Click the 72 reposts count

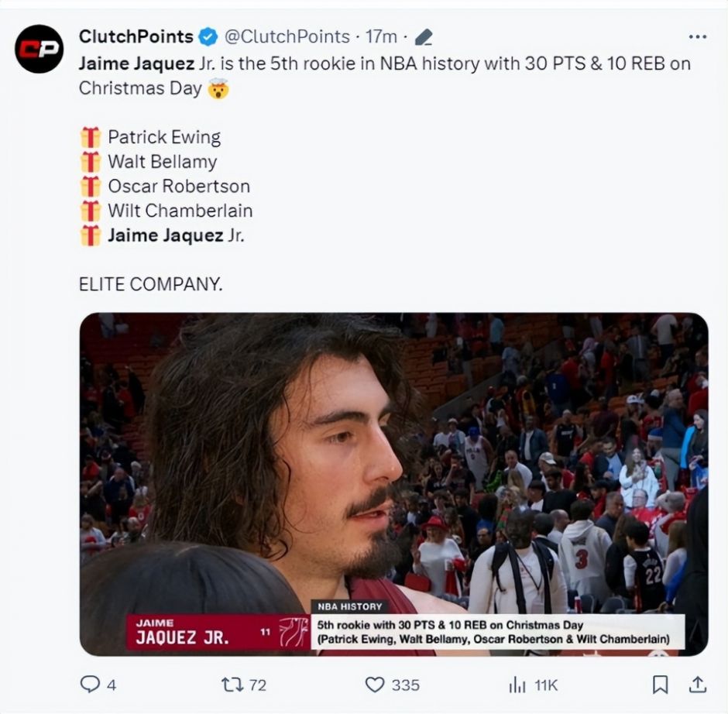(x=258, y=685)
